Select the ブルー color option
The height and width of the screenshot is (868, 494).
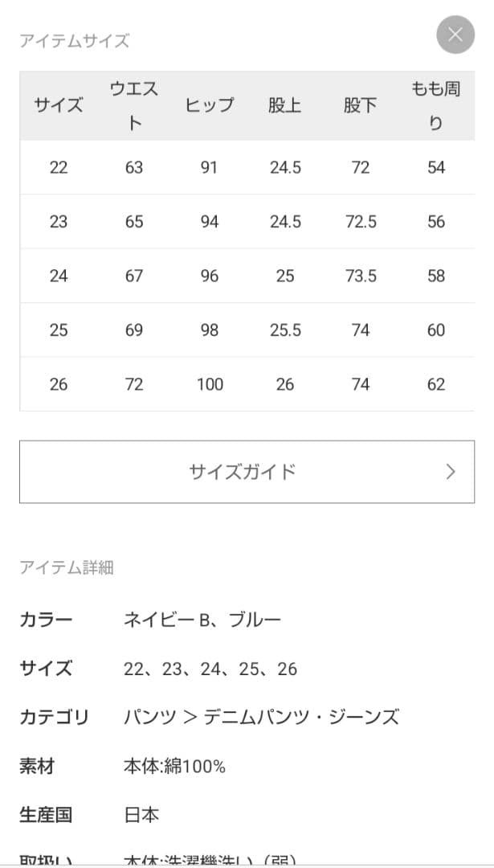257,619
